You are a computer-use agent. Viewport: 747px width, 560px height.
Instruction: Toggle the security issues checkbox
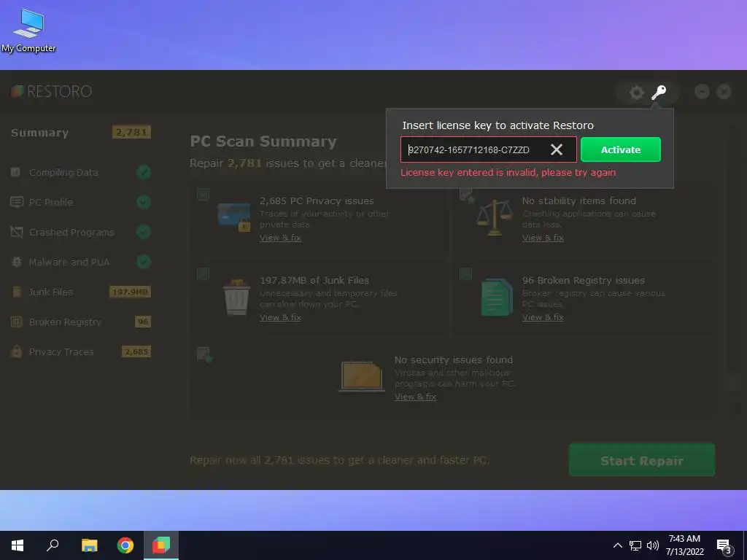pos(204,354)
